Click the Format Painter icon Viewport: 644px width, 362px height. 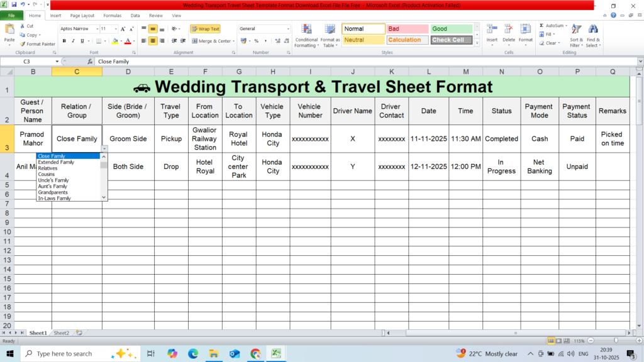pyautogui.click(x=23, y=44)
